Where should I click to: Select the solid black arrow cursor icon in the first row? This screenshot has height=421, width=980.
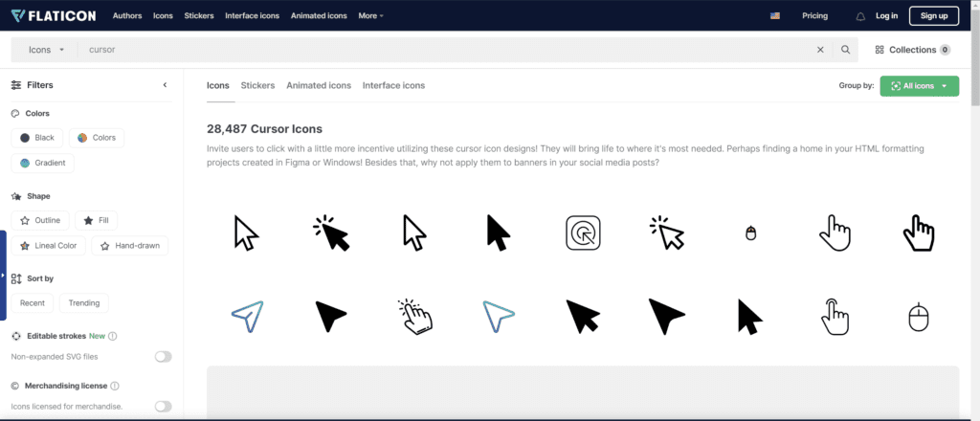click(498, 233)
